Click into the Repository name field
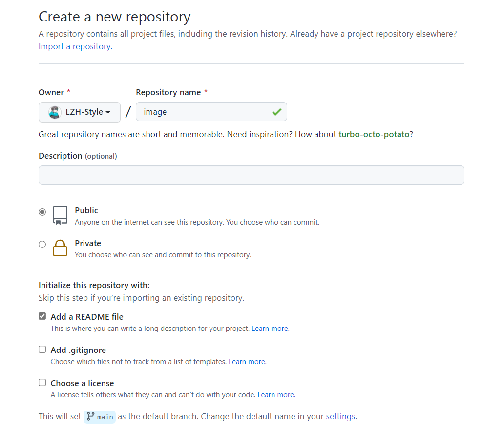The image size is (504, 432). [x=205, y=112]
